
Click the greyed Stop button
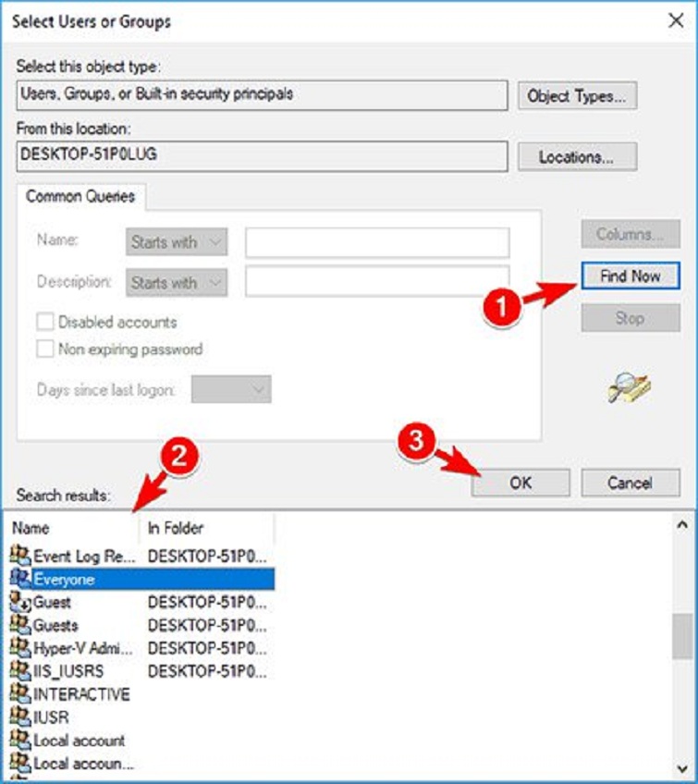click(630, 317)
